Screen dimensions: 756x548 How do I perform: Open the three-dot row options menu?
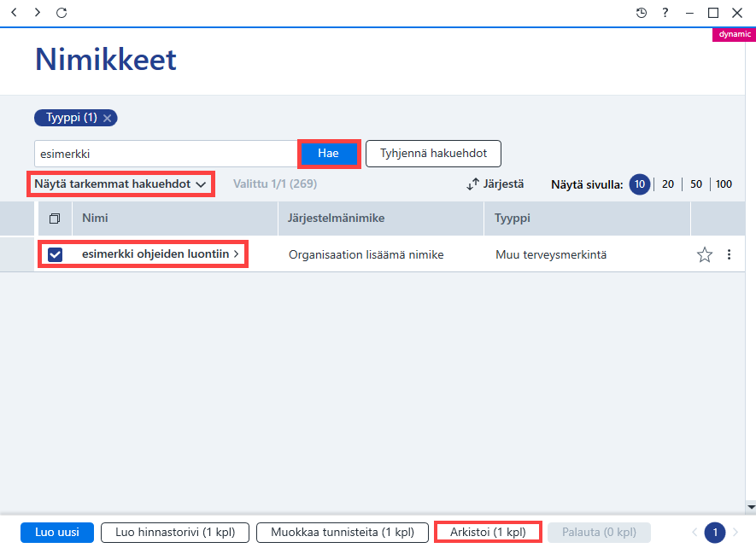(x=729, y=254)
